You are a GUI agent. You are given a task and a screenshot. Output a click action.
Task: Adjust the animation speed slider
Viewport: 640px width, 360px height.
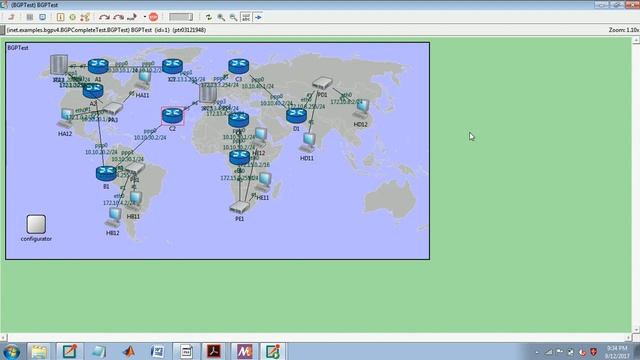pos(181,17)
